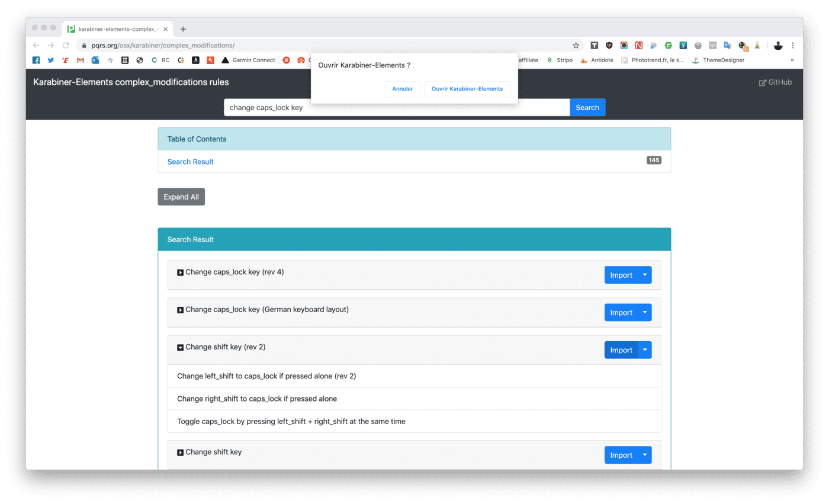Expand the Change shift key rule
Image resolution: width=829 pixels, height=504 pixels.
180,452
